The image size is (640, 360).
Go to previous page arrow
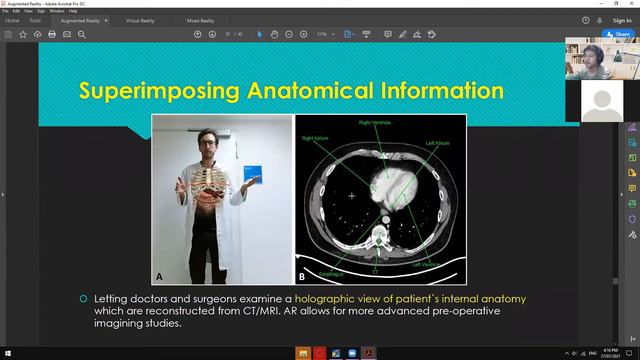click(198, 35)
